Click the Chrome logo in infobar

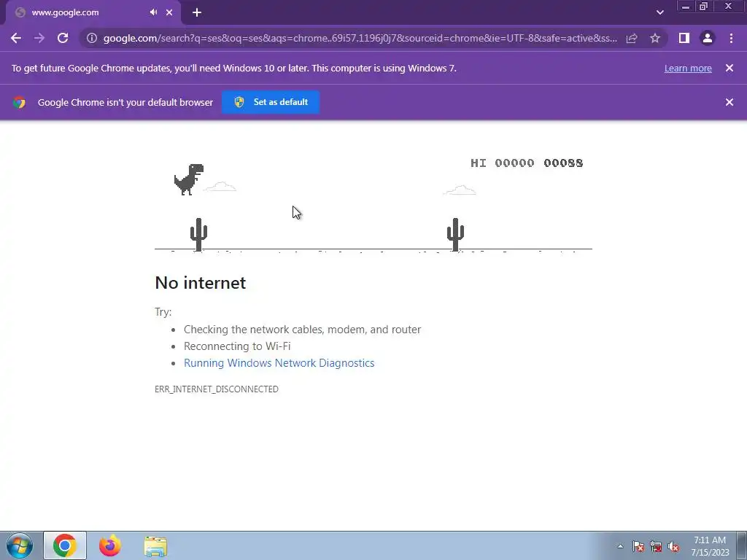pos(19,102)
